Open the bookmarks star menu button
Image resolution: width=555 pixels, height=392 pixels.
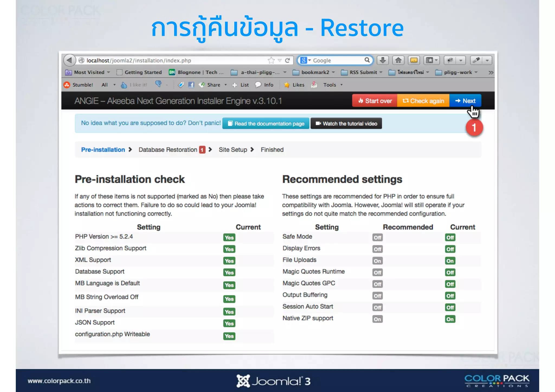432,60
